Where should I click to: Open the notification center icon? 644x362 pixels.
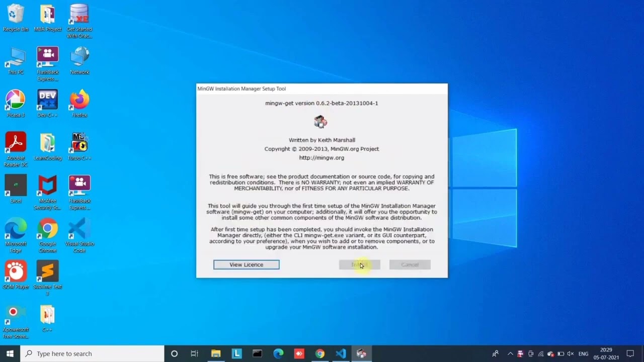coord(630,353)
